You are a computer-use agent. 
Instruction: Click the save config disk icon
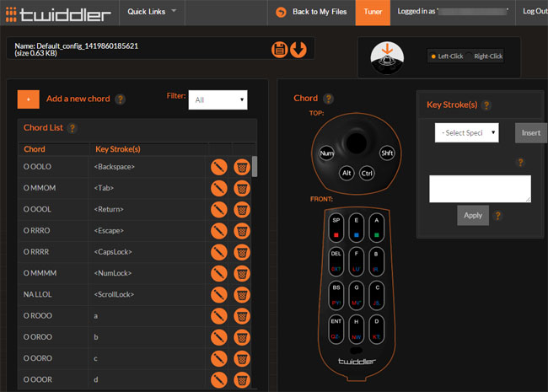click(279, 50)
